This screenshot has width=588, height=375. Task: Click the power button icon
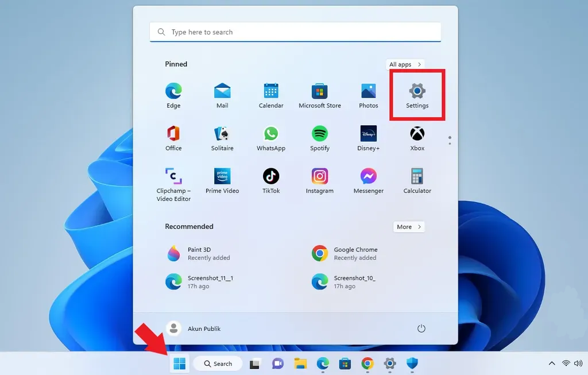click(421, 328)
